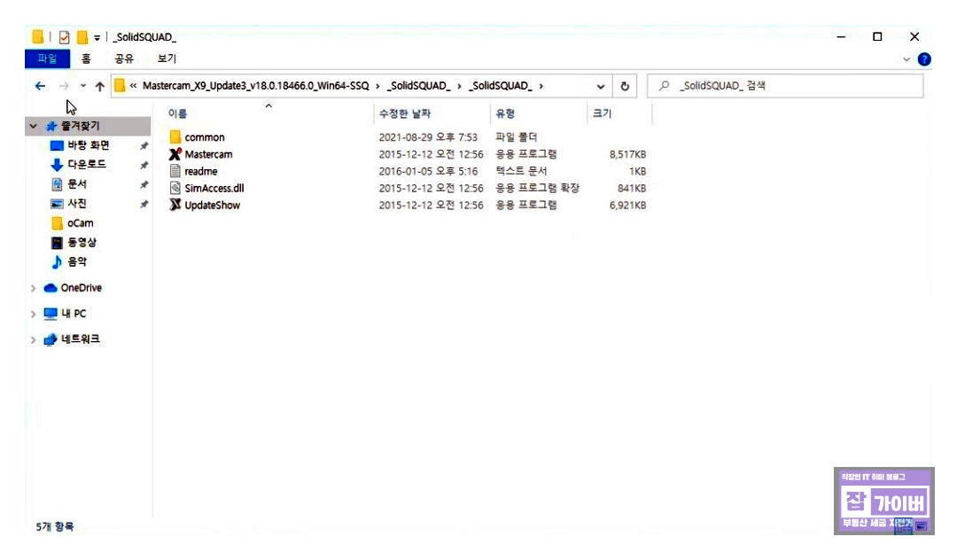Refresh the current folder view
Screen dimensions: 957x560
tap(625, 86)
